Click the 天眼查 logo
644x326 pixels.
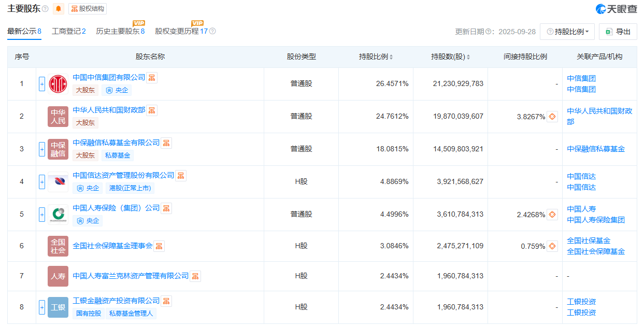tap(617, 9)
